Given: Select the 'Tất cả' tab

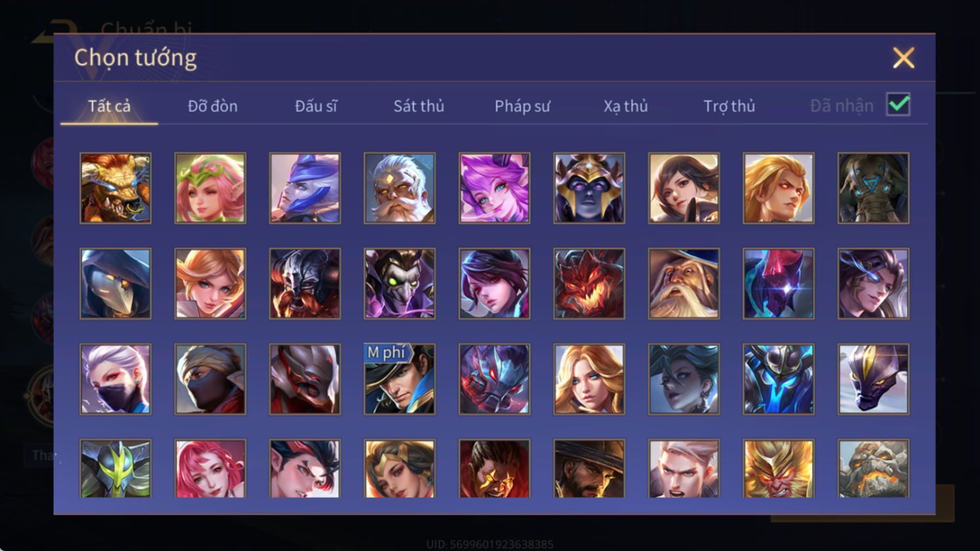Looking at the screenshot, I should [109, 106].
